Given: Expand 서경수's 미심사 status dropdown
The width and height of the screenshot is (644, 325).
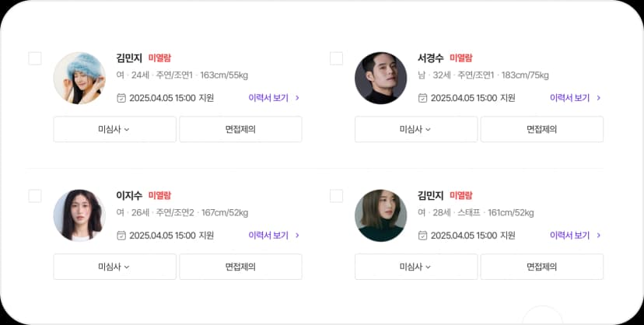Looking at the screenshot, I should (416, 129).
